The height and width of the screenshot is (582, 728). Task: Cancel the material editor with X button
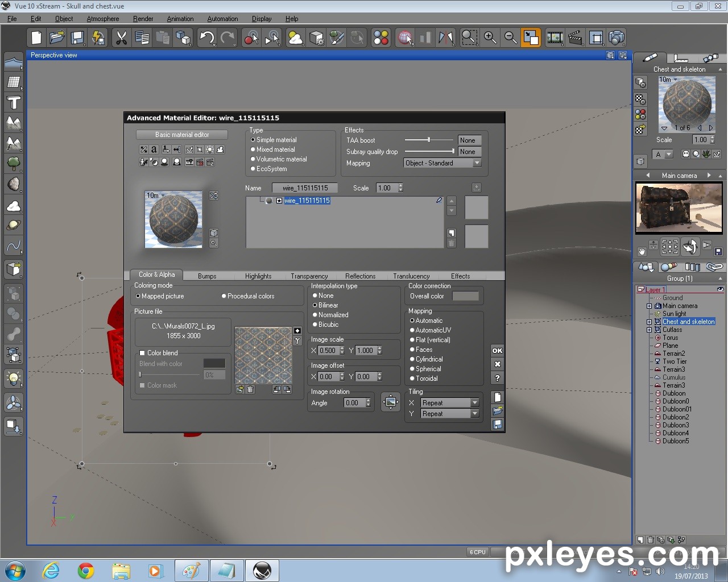tap(497, 364)
